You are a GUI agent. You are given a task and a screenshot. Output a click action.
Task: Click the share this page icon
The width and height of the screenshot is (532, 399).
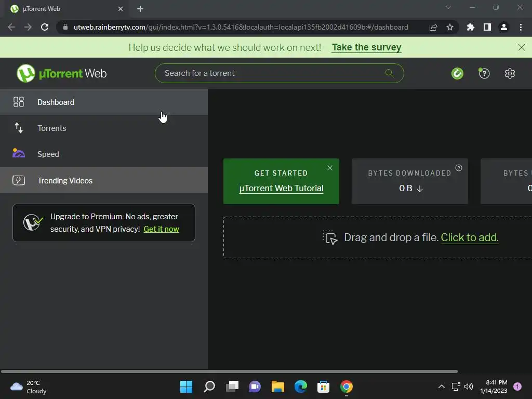(x=433, y=27)
